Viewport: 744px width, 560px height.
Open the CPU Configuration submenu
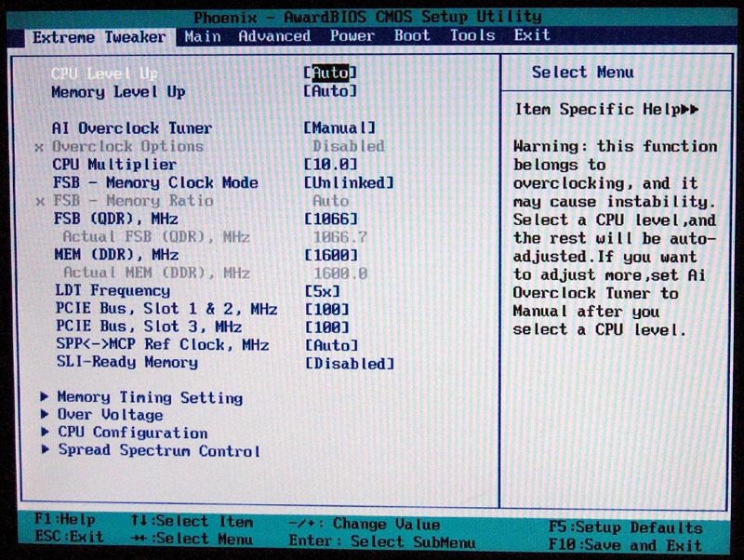coord(132,433)
